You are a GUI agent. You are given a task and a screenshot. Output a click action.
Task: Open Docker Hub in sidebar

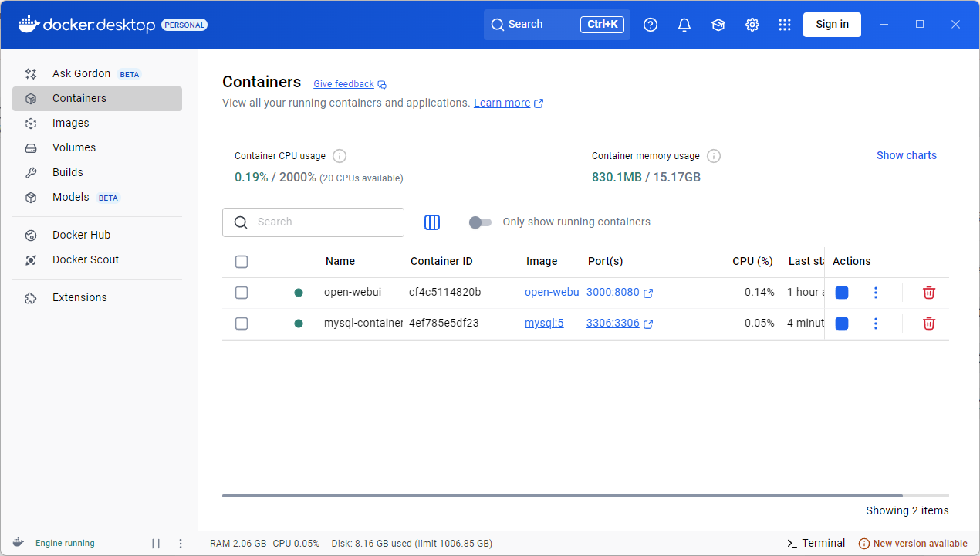[97, 236]
